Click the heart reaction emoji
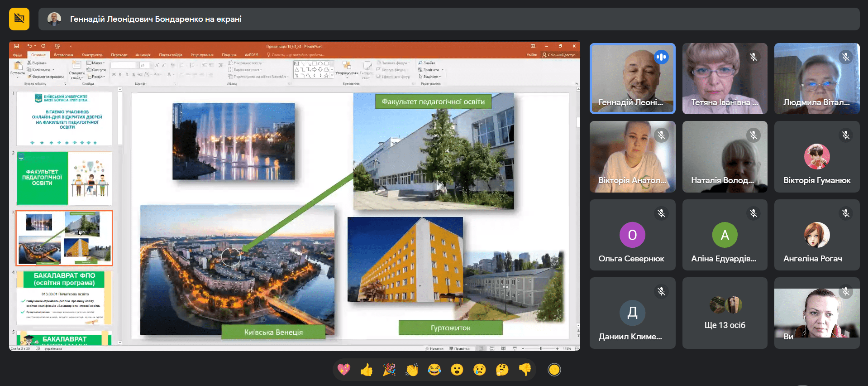The height and width of the screenshot is (386, 868). [x=343, y=370]
